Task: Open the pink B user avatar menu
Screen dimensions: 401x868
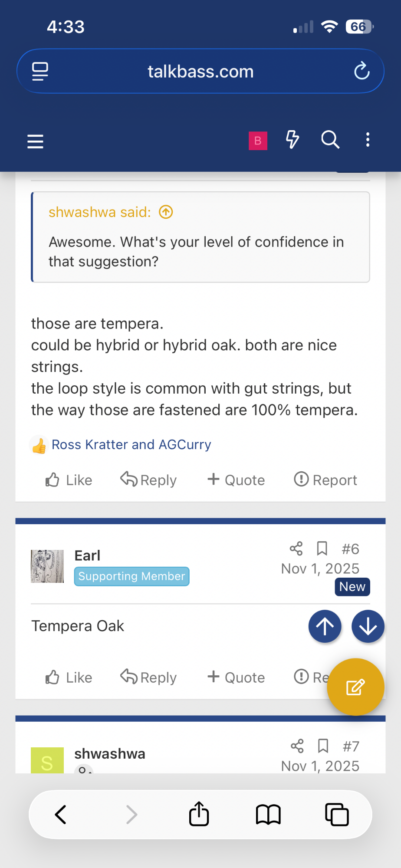Action: click(x=258, y=141)
